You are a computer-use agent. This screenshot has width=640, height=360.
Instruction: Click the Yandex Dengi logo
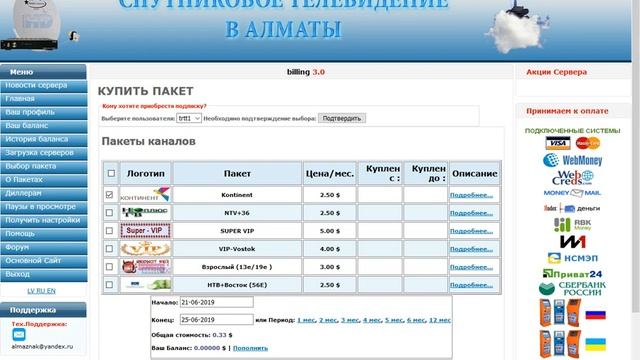point(572,208)
